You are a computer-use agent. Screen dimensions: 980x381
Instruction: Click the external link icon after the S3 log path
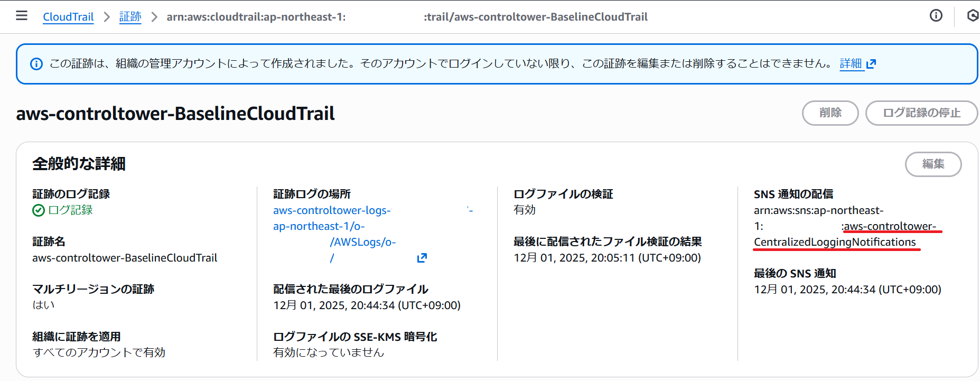(422, 258)
